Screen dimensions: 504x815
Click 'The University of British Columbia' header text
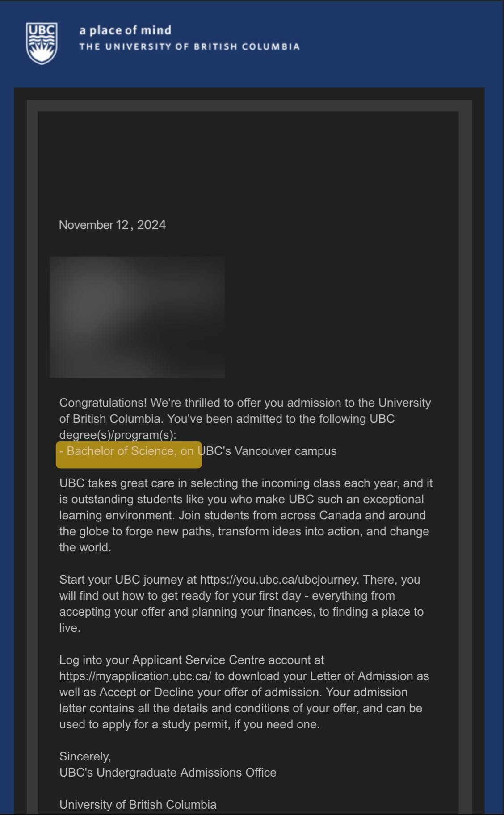pos(189,46)
